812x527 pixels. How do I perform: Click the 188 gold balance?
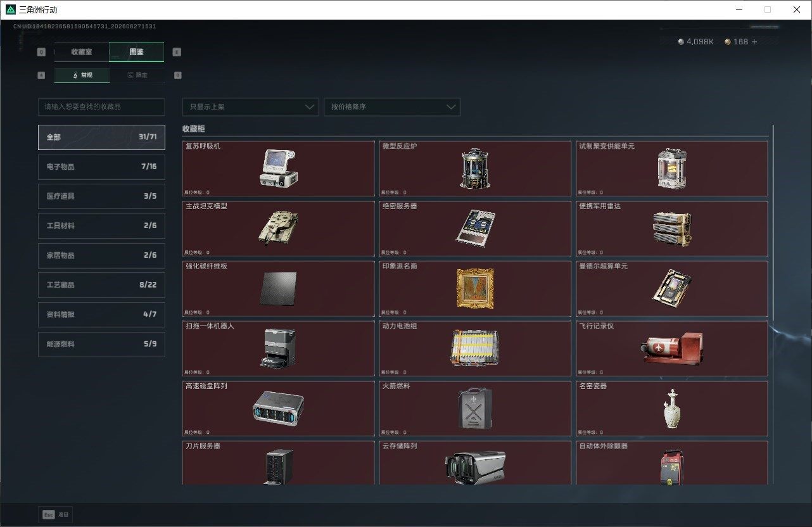(x=740, y=42)
